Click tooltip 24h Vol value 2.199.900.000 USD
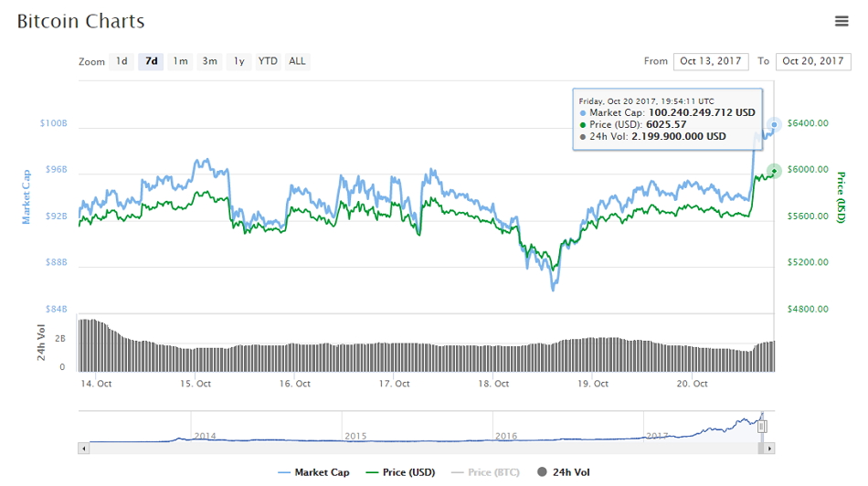Image resolution: width=868 pixels, height=486 pixels. click(679, 136)
